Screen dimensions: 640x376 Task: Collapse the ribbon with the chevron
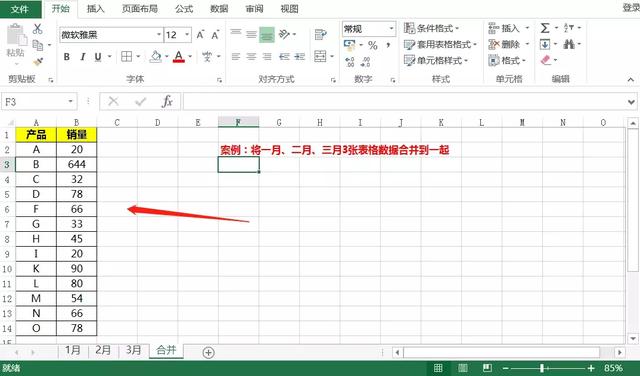[x=631, y=79]
